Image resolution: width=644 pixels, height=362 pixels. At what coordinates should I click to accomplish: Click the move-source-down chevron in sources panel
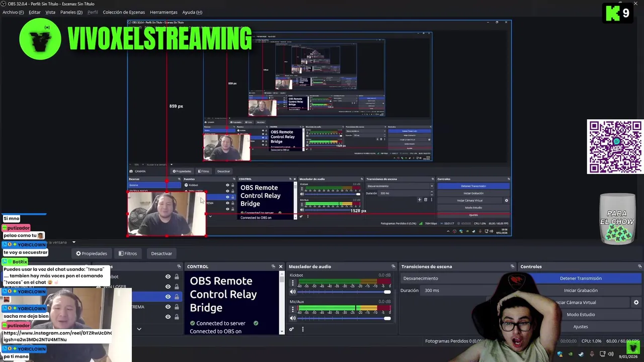pyautogui.click(x=139, y=329)
